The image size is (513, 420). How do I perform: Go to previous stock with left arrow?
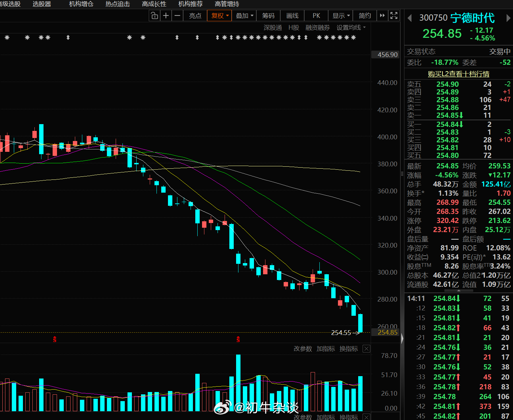click(409, 18)
